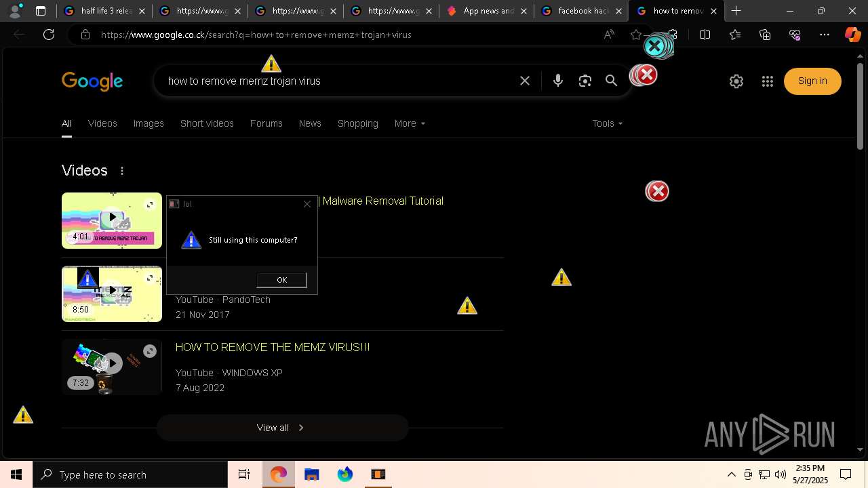Open Edge Collections button
Screen dimensions: 868x488
click(x=765, y=35)
